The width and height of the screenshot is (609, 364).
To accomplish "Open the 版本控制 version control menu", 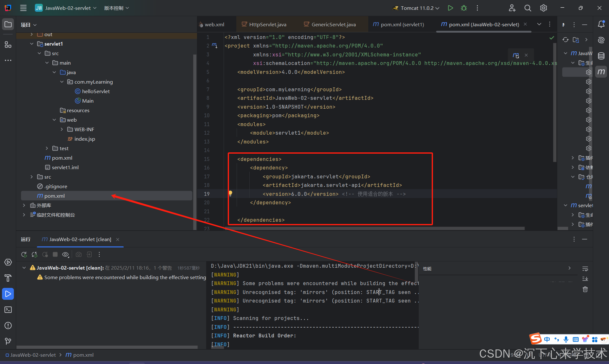I will coord(116,8).
